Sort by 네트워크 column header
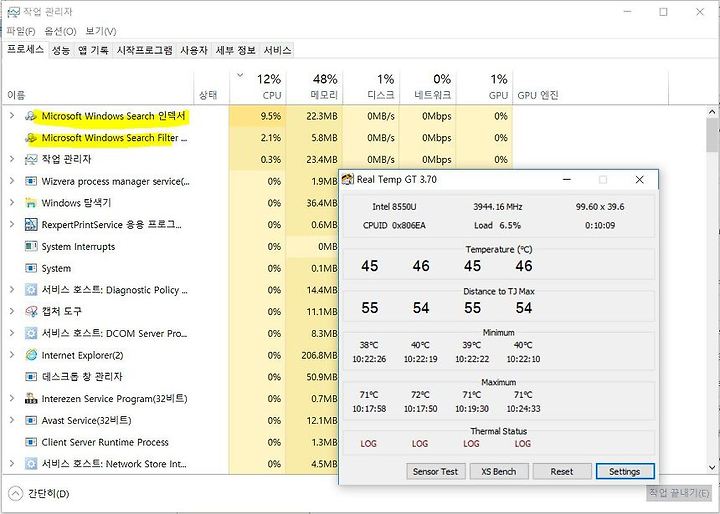This screenshot has height=514, width=720. click(x=427, y=87)
